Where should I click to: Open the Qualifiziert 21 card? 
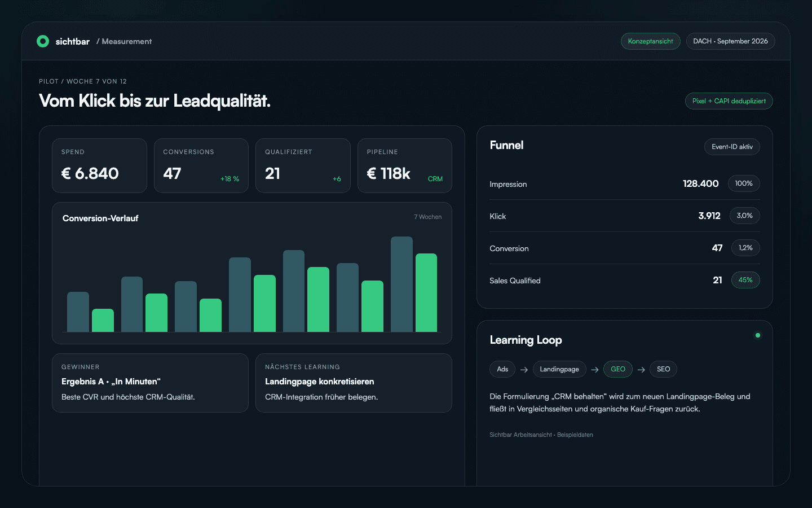coord(303,166)
